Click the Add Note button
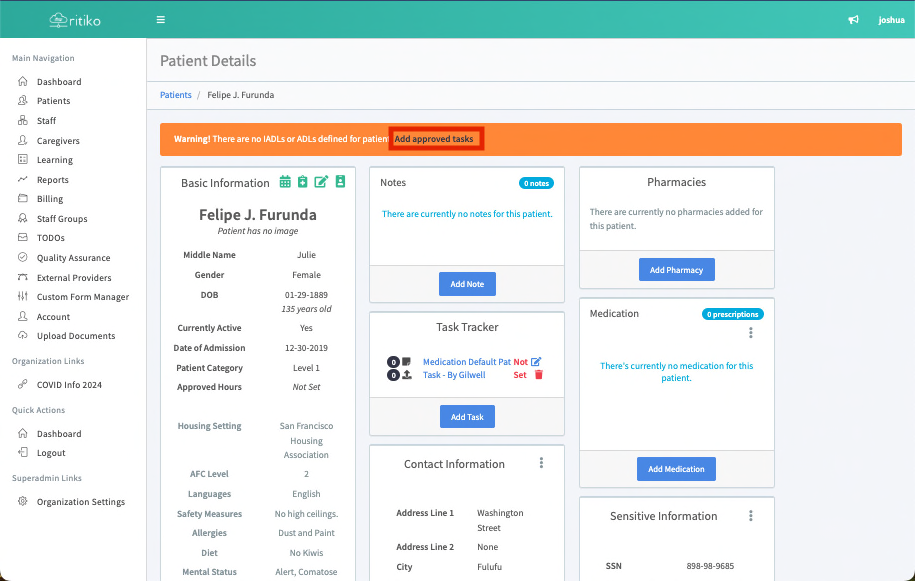This screenshot has height=581, width=915. point(467,284)
